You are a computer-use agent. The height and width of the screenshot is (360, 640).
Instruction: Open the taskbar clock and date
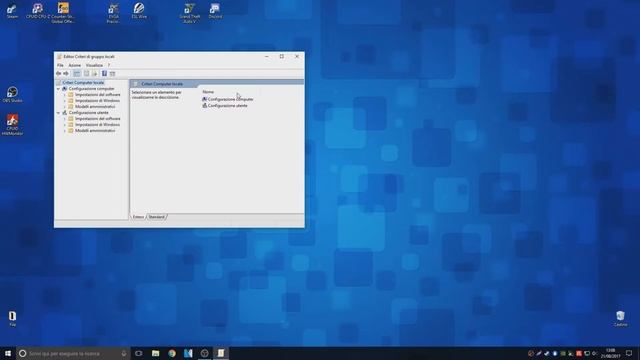click(610, 353)
